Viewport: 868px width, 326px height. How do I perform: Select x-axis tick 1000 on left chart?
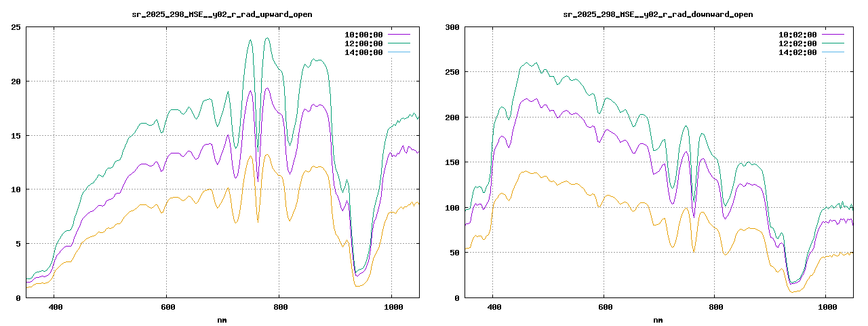[391, 307]
